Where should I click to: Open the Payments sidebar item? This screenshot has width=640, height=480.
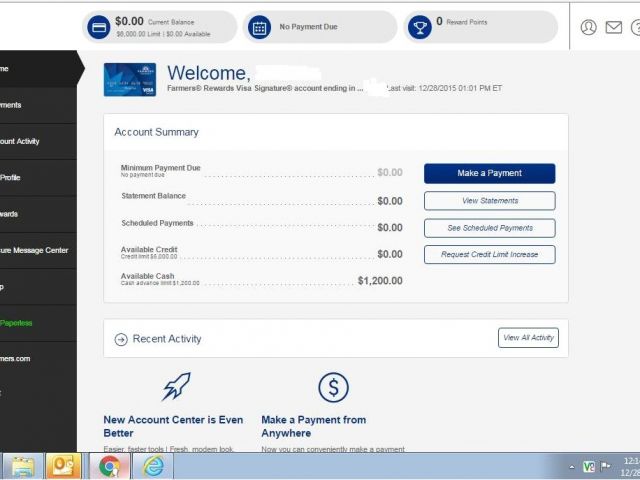click(x=38, y=105)
